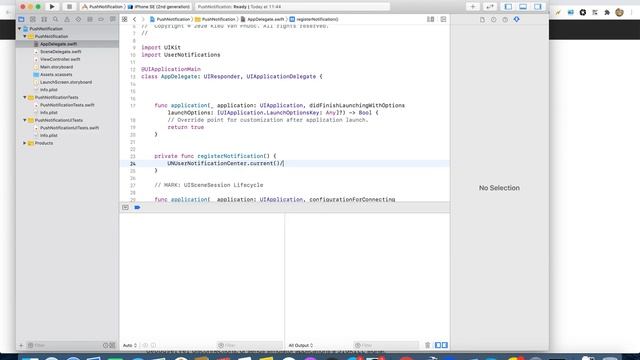Open the Breakpoint navigator icon
Viewport: 640px width, 360px height.
[101, 19]
